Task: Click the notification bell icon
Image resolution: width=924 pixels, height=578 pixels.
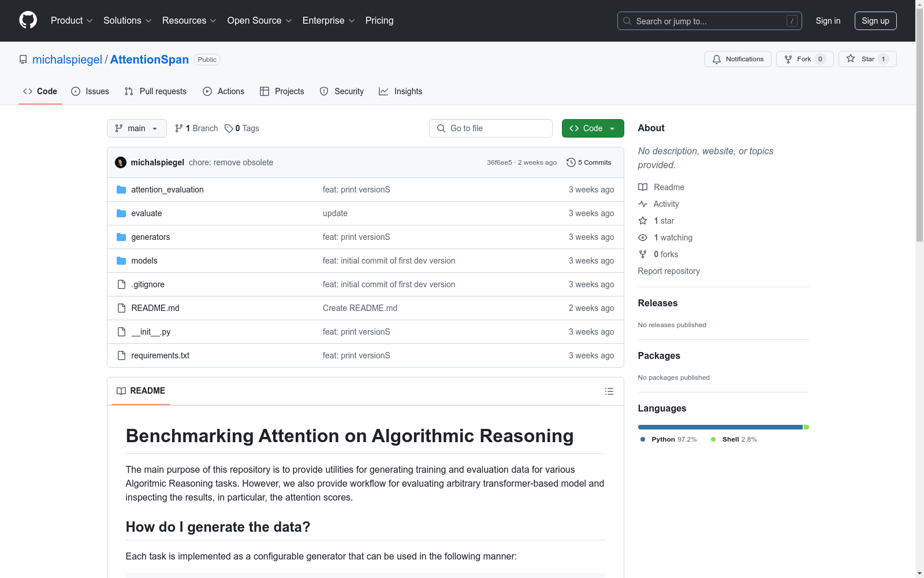Action: (x=717, y=59)
